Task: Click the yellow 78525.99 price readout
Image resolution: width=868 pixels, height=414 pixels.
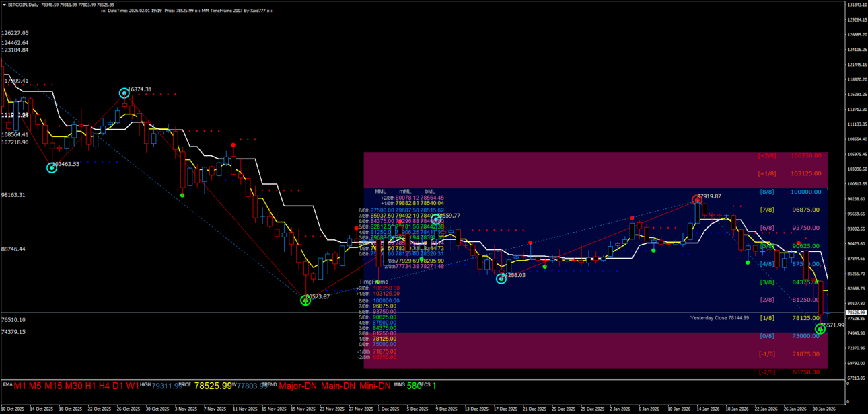Action: [x=213, y=386]
